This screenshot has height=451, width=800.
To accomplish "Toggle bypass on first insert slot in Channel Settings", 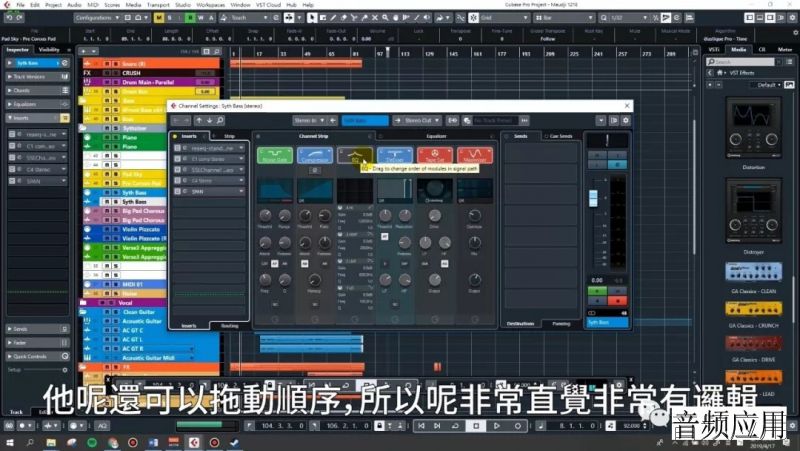I will point(178,148).
